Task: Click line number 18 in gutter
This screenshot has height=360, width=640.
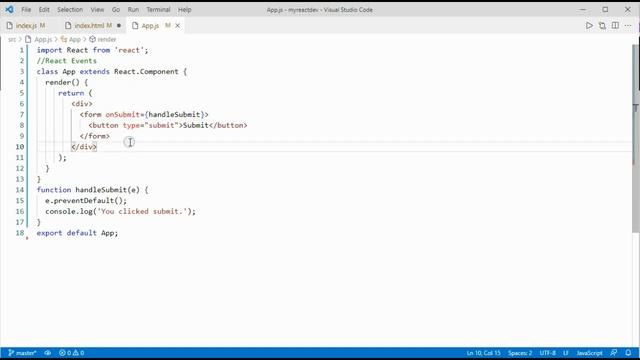Action: pos(20,233)
